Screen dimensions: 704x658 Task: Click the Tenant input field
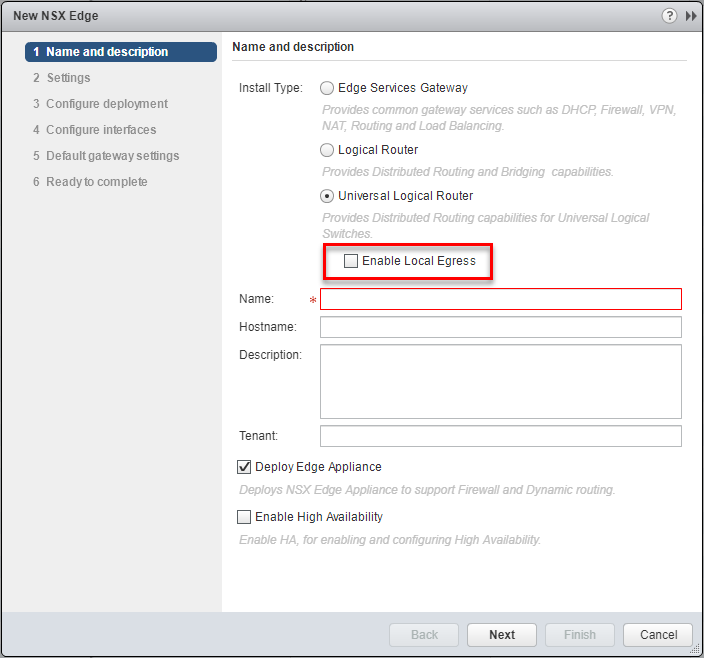coord(500,436)
